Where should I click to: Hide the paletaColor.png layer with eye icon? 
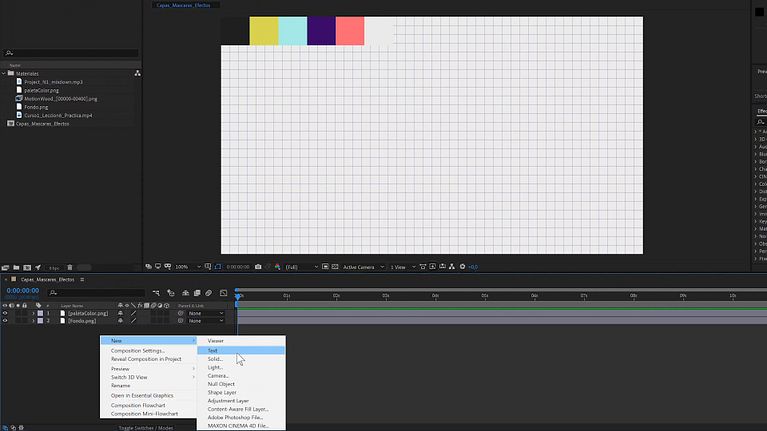coord(5,313)
